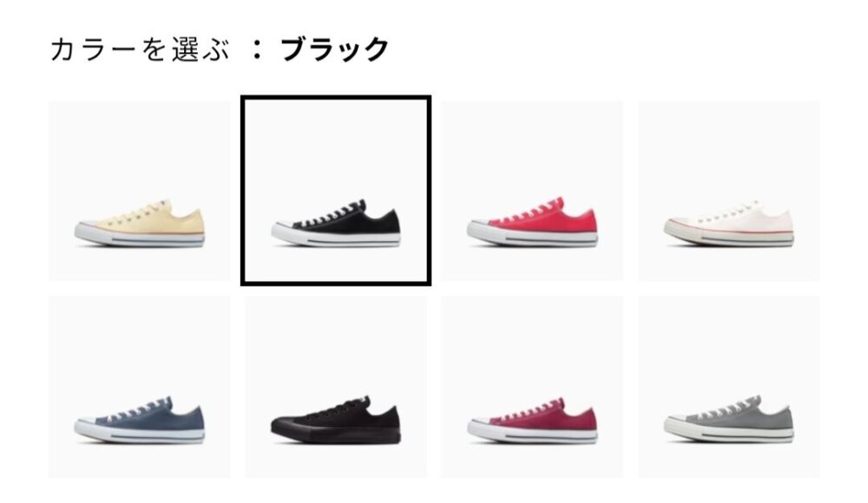The width and height of the screenshot is (868, 503).
Task: Click the currently highlighted black shoe tile
Action: [336, 190]
